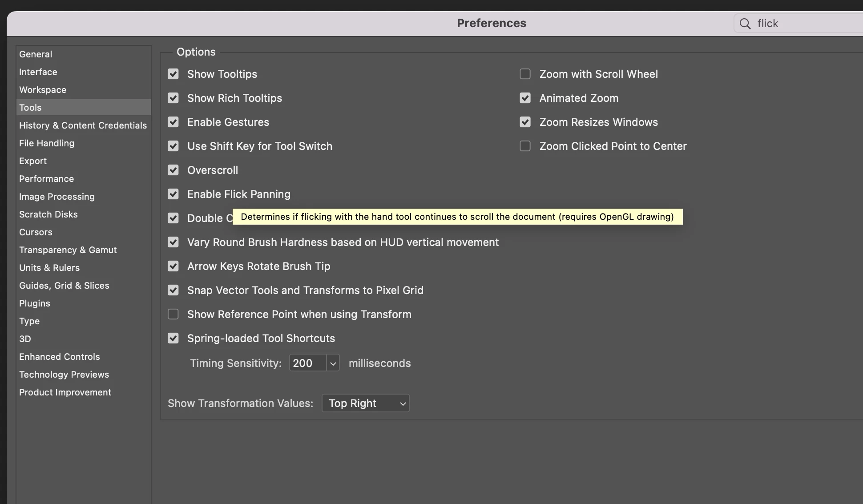Enable Zoom Clicked Point to Center
This screenshot has width=863, height=504.
tap(525, 146)
